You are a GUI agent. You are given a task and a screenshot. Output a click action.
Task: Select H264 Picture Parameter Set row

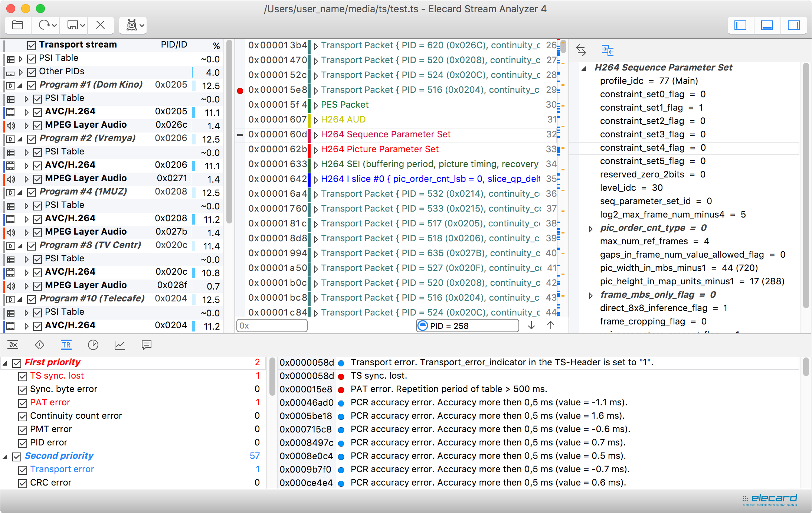point(396,149)
